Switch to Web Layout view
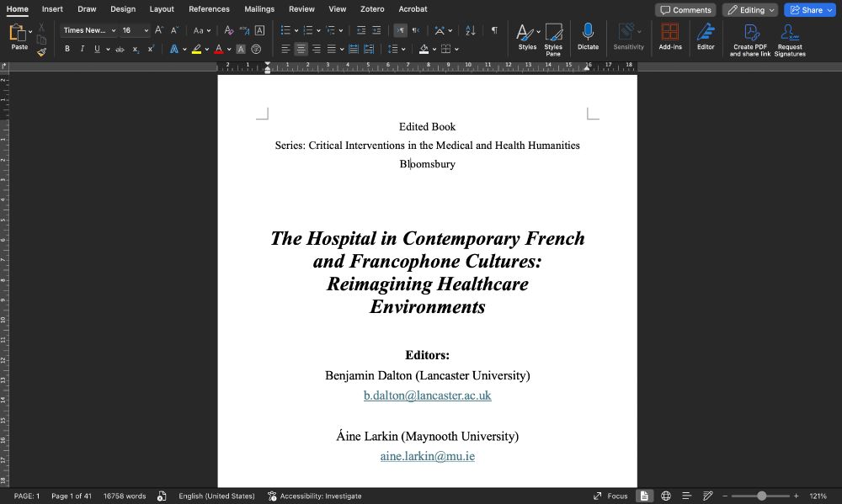This screenshot has width=842, height=504. [666, 496]
